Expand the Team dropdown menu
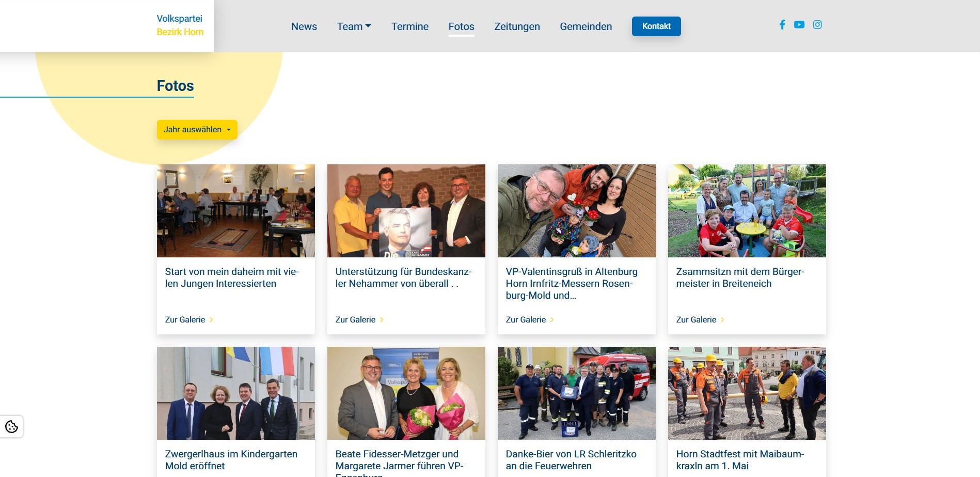 [x=354, y=26]
